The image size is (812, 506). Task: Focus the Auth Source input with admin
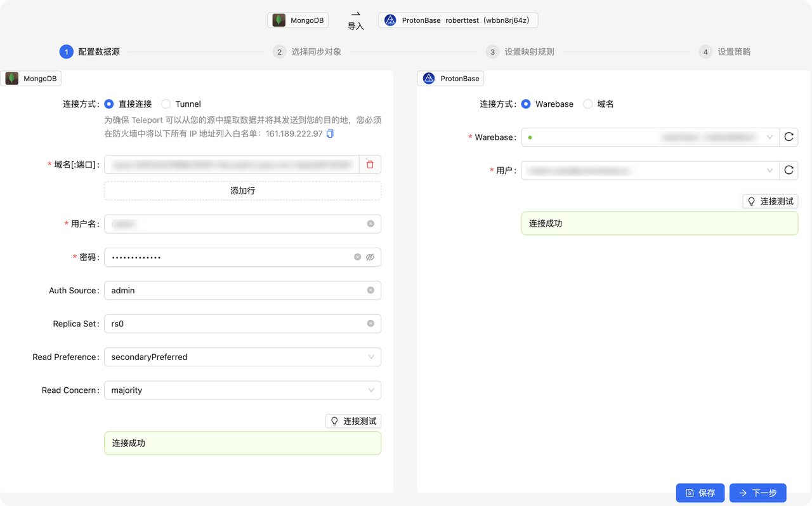[242, 290]
